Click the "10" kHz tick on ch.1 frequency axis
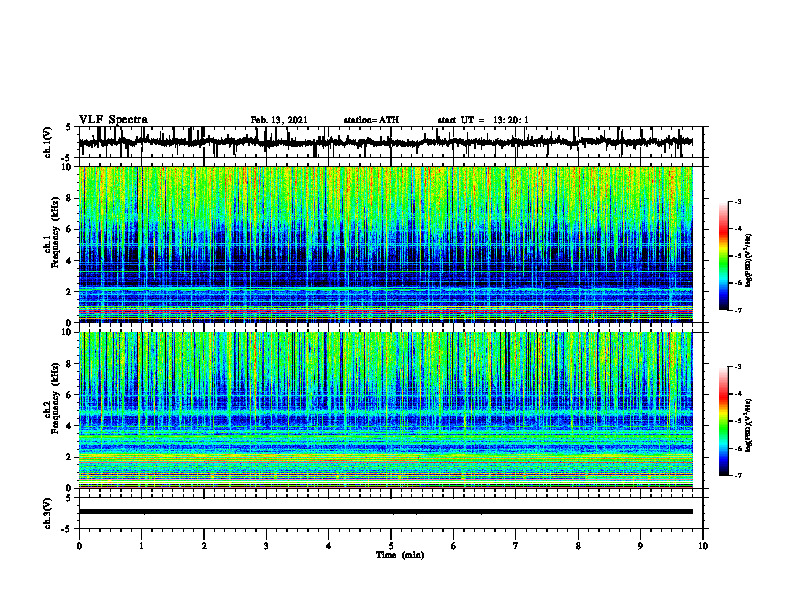This screenshot has height=612, width=792. (x=68, y=167)
